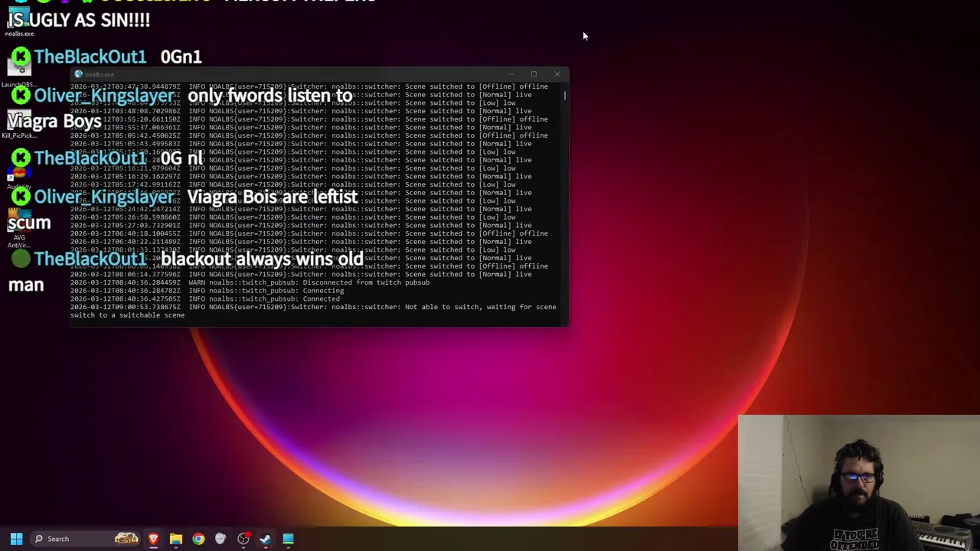Click the 'twitch_pubsub: Connecting' log line

(x=207, y=291)
